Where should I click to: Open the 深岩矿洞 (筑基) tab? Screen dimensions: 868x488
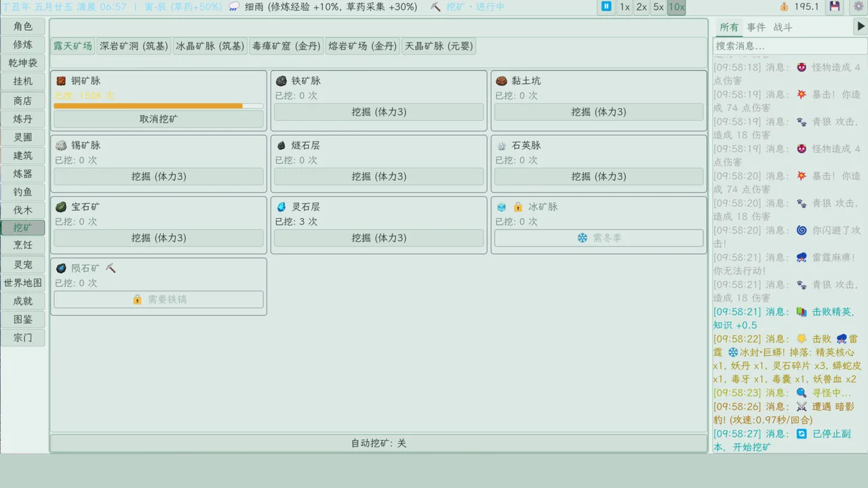point(134,46)
